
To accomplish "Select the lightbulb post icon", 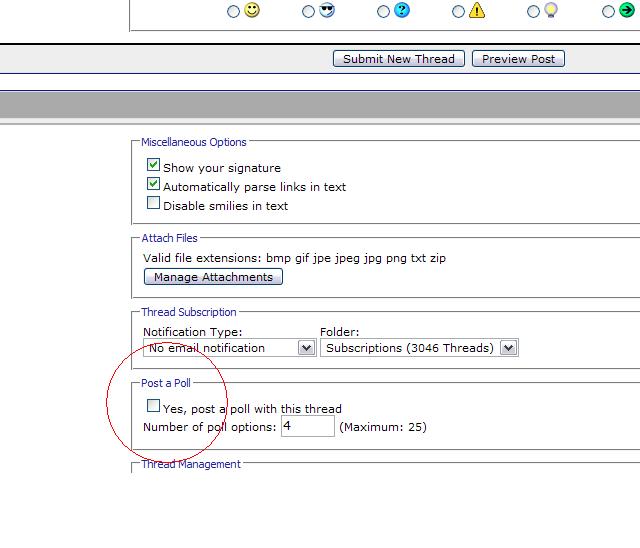I will coord(551,10).
